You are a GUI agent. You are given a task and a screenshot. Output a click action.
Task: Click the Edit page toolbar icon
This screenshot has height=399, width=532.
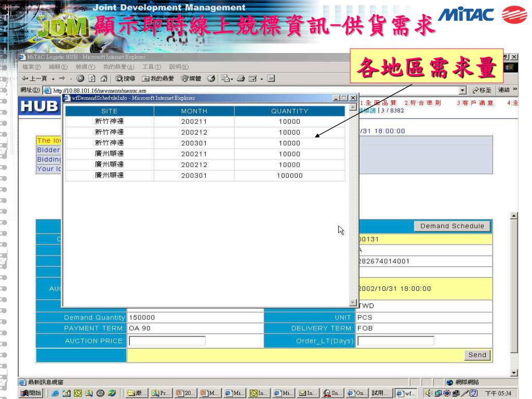(253, 79)
